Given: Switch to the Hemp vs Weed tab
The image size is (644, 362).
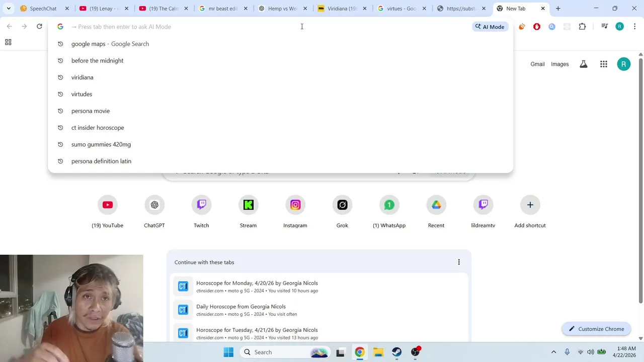Looking at the screenshot, I should coord(283,9).
